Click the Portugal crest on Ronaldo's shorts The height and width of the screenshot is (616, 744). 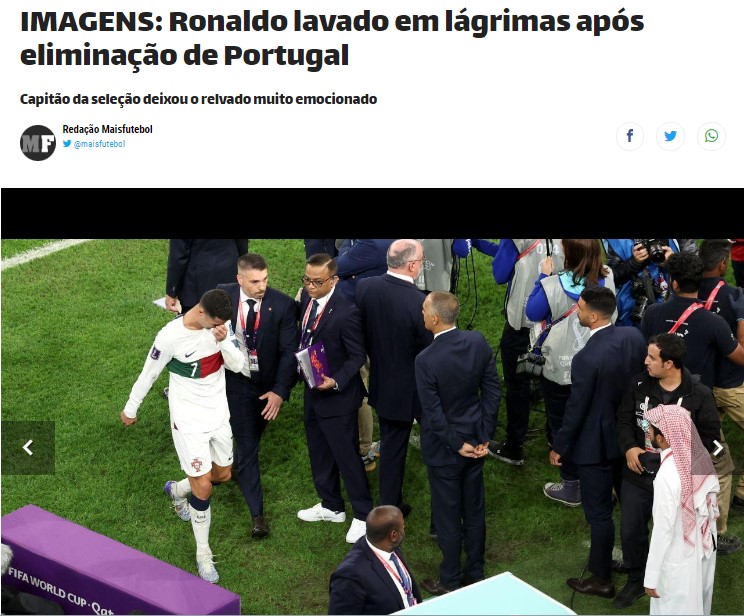[197, 465]
